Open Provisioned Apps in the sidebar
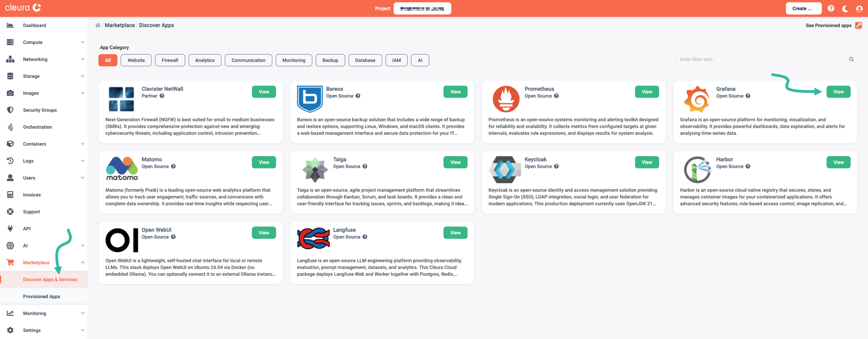This screenshot has height=339, width=868. click(42, 297)
